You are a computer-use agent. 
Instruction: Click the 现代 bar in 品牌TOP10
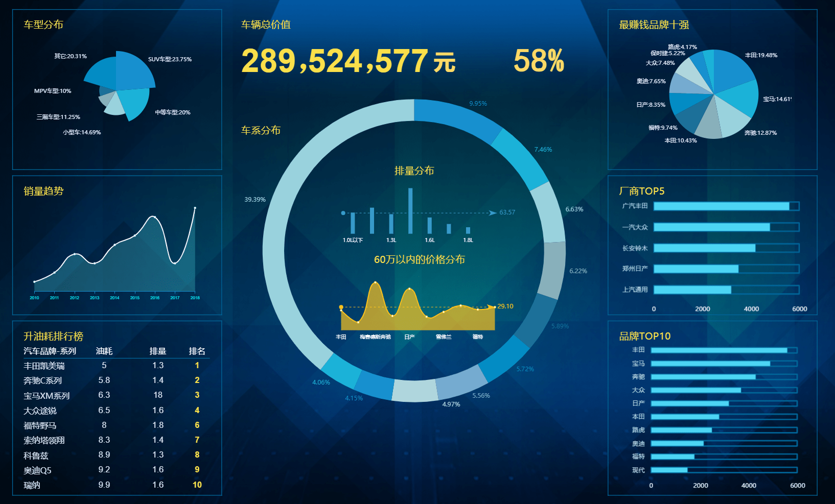point(669,470)
